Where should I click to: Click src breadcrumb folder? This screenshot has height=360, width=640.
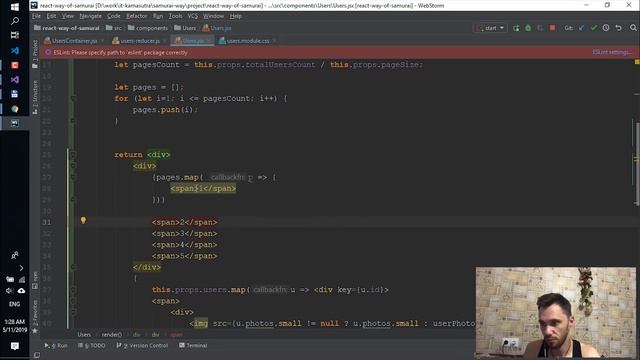114,28
